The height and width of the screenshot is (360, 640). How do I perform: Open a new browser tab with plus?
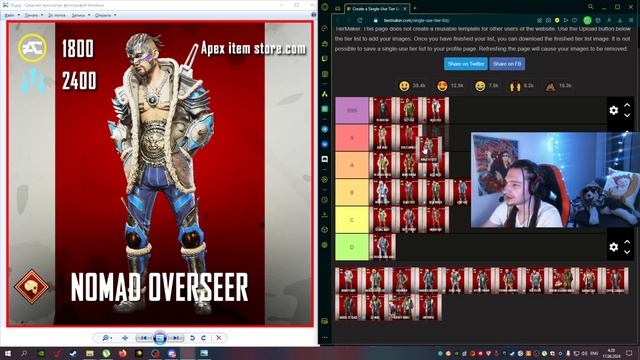click(415, 8)
